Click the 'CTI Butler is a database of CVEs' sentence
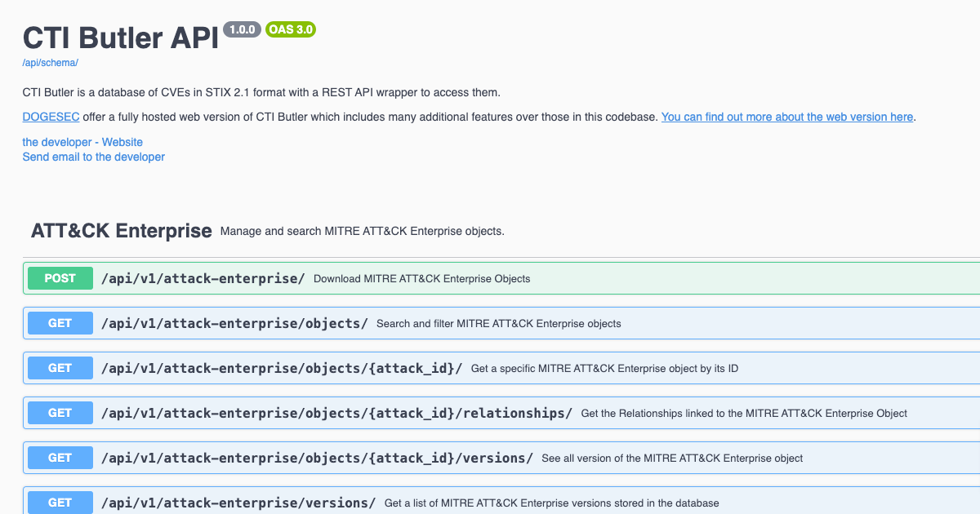 coord(261,92)
